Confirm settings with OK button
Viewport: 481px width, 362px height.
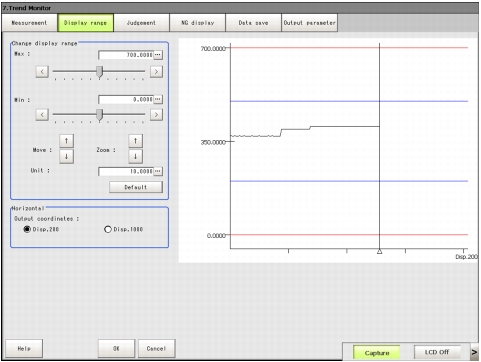[x=116, y=348]
